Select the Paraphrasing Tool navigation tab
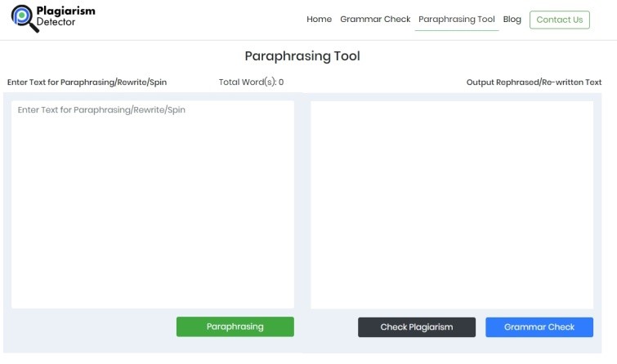 456,20
